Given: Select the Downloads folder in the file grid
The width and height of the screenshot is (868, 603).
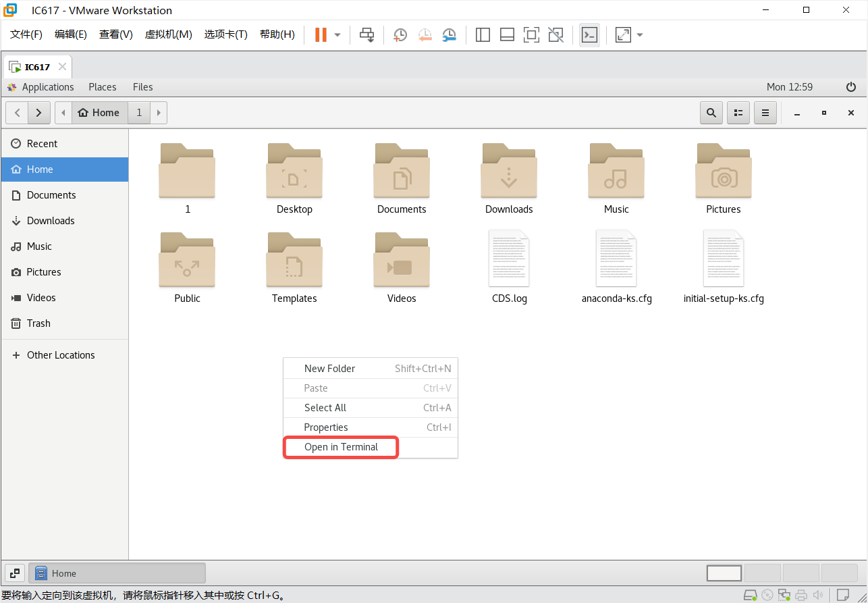Looking at the screenshot, I should coord(509,171).
